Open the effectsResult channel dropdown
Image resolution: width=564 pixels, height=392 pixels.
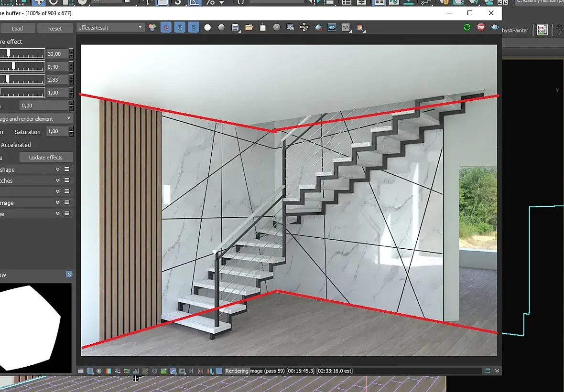click(110, 28)
